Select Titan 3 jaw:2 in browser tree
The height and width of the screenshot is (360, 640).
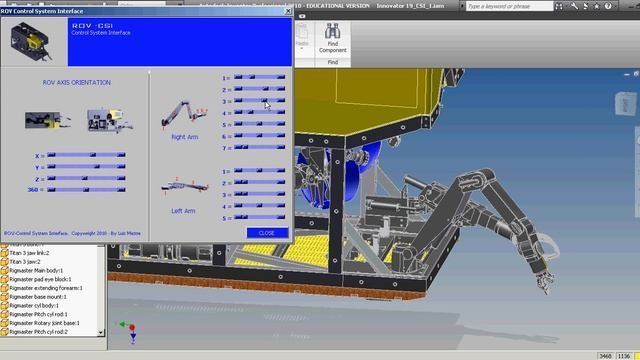coord(25,262)
